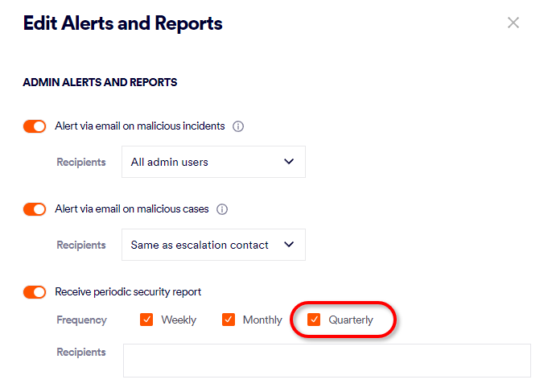Image resolution: width=548 pixels, height=392 pixels.
Task: Turn off the malicious cases email alert toggle
Action: (35, 209)
